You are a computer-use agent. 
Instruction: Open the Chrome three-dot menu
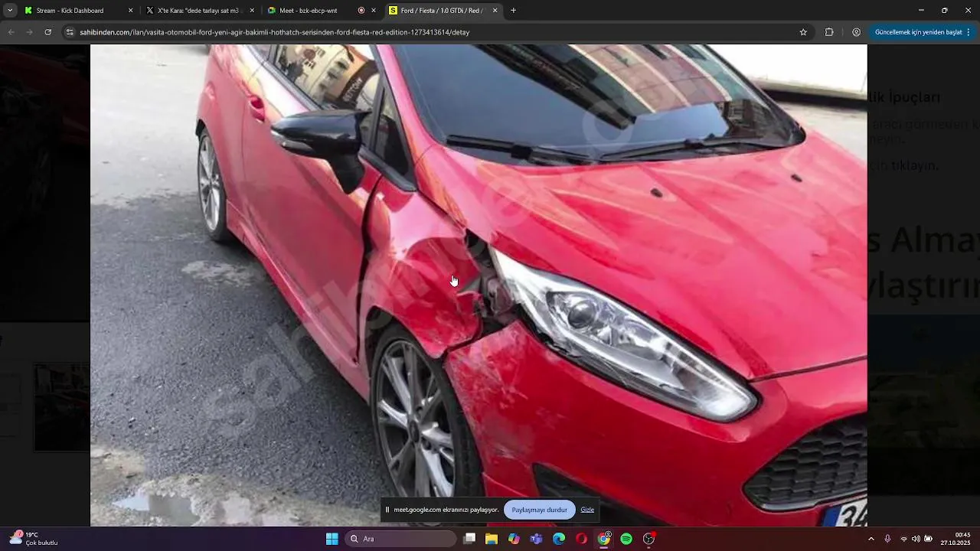pyautogui.click(x=969, y=32)
